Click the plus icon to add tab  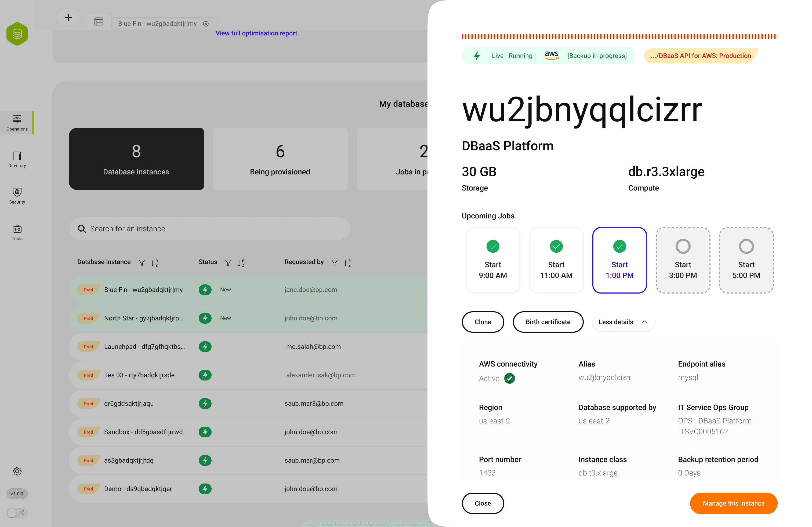68,17
